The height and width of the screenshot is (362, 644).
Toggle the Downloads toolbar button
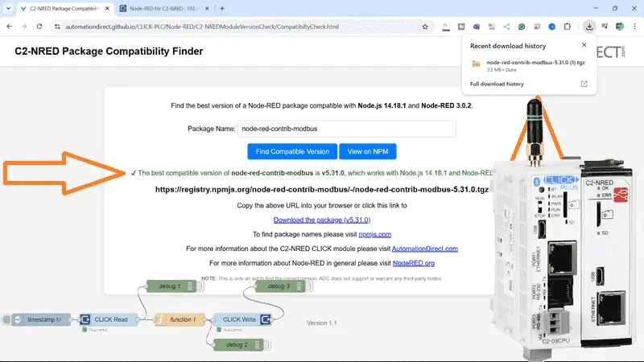589,27
